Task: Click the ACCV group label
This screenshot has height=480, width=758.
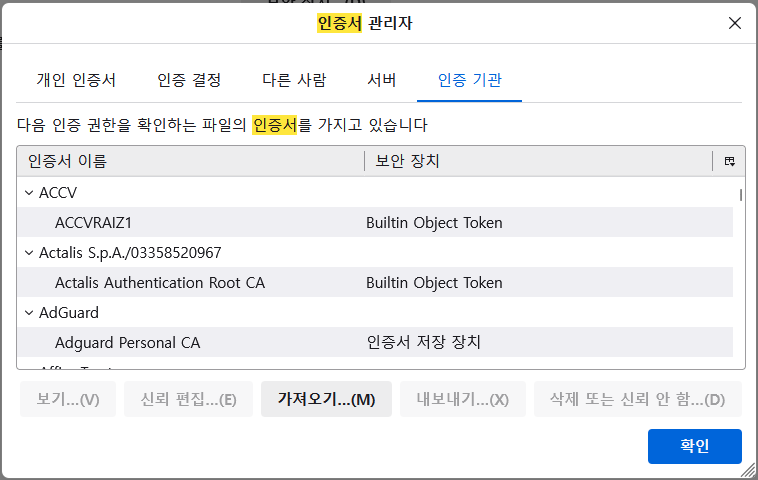Action: (58, 193)
